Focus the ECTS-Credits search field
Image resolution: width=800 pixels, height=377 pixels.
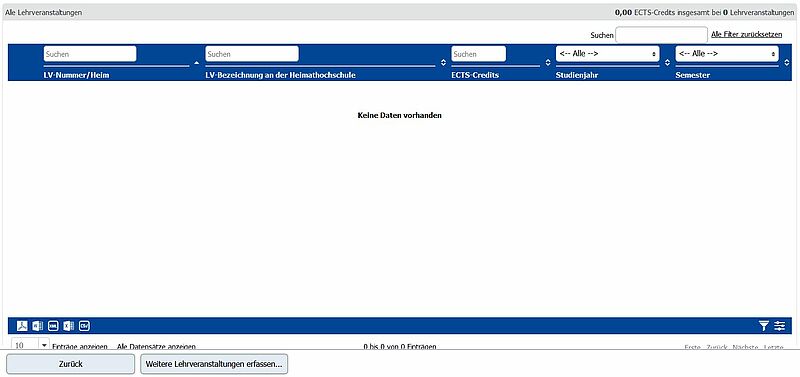[x=479, y=54]
